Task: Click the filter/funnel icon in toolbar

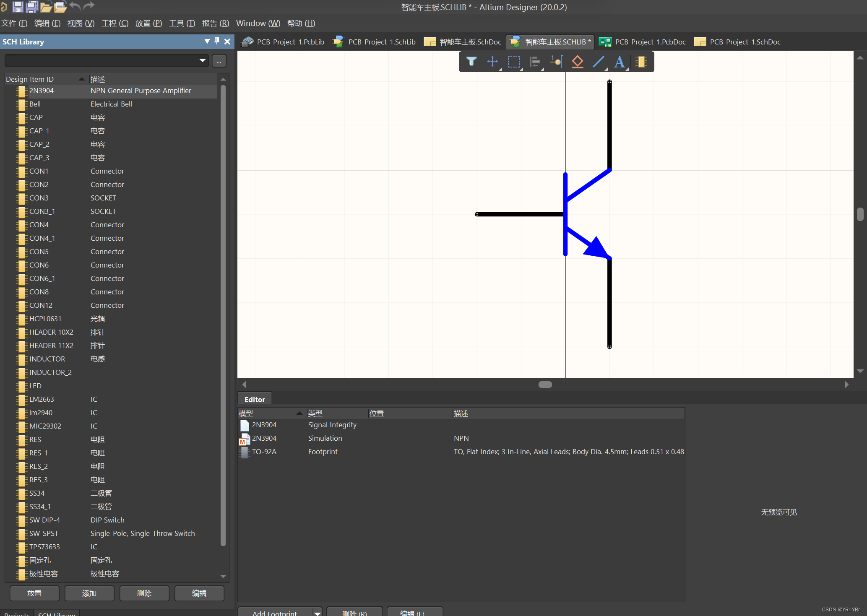Action: click(472, 62)
